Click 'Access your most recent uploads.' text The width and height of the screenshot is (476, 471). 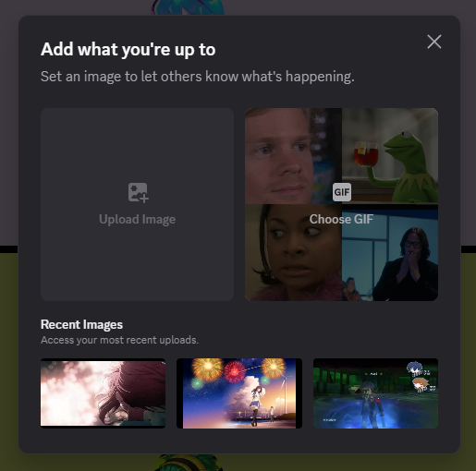click(119, 340)
